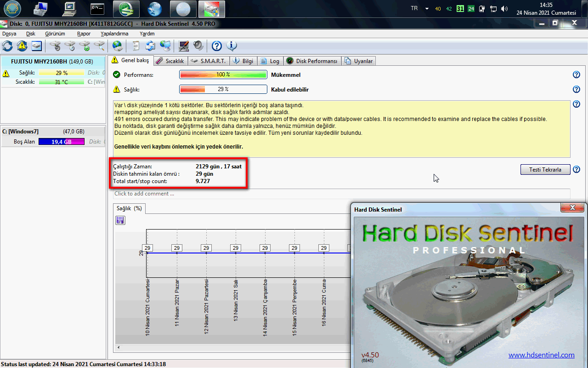
Task: Click the floppy save icon above chart
Action: pyautogui.click(x=120, y=220)
